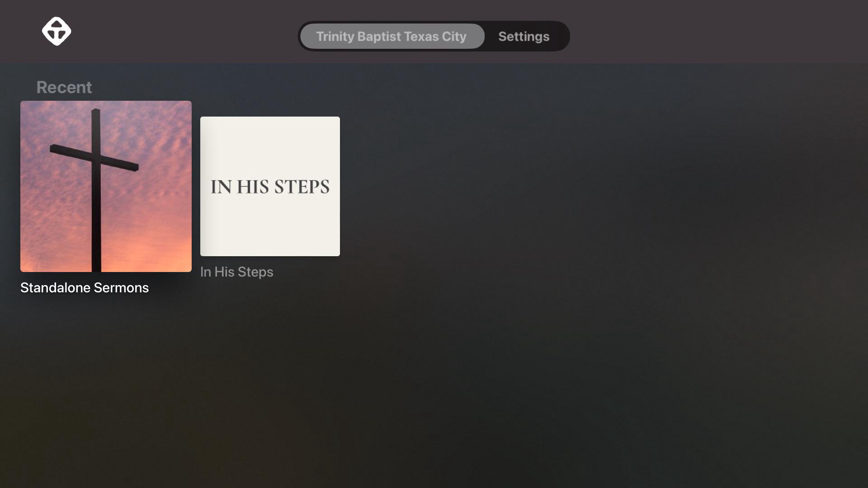Click the horizontal crossbeam of the cross
This screenshot has height=488, width=868.
tap(94, 158)
